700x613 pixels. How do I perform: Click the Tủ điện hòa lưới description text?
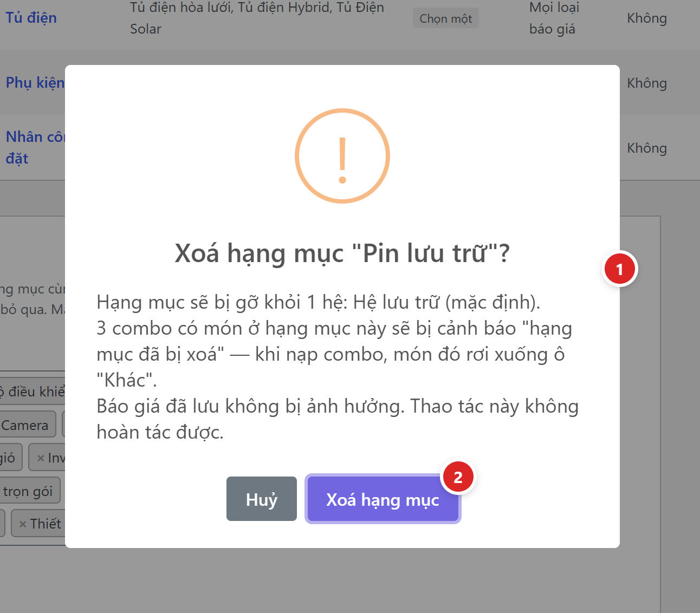coord(257,18)
